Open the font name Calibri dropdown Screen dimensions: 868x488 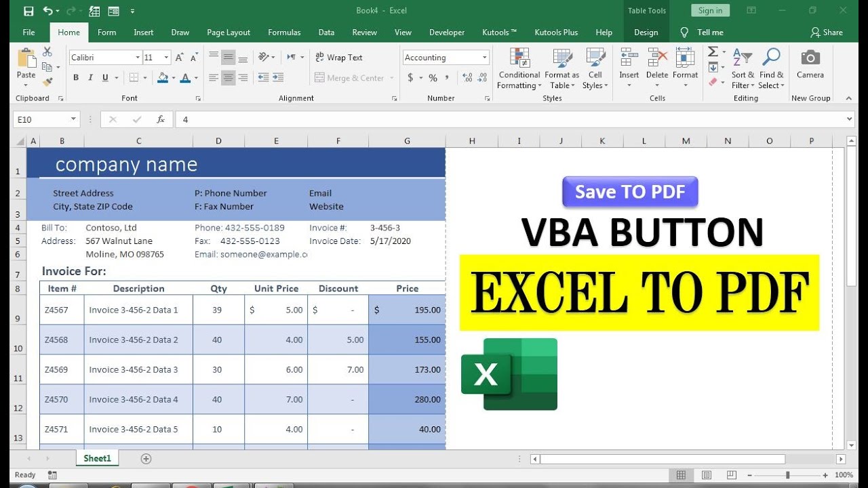point(138,58)
